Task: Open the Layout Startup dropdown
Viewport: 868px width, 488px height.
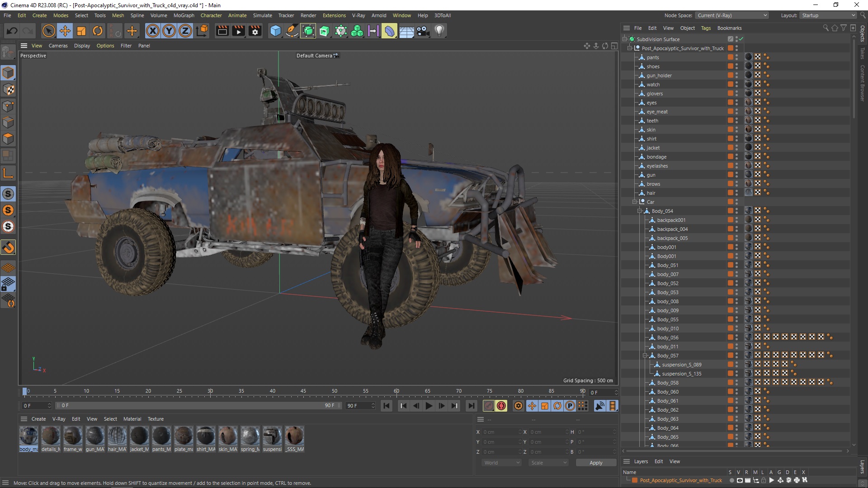Action: (x=828, y=15)
